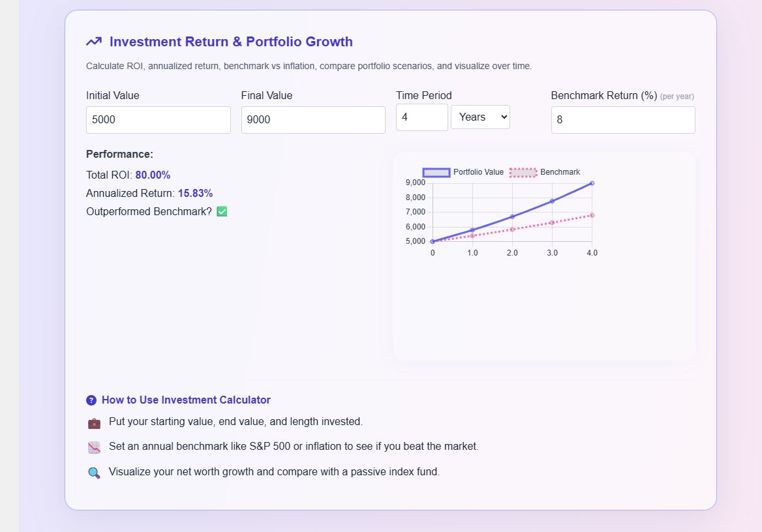762x532 pixels.
Task: Click the portfolio data point at year 2.0
Action: 512,216
